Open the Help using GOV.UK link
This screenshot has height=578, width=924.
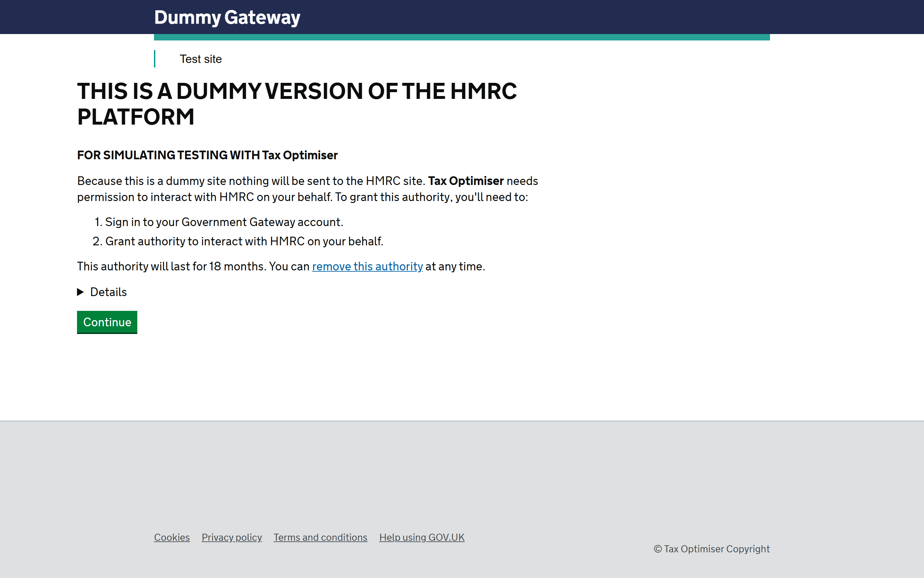tap(422, 537)
